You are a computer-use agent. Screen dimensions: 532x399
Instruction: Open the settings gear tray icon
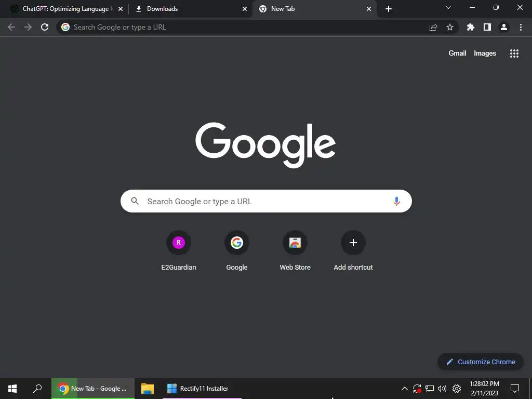pos(457,389)
